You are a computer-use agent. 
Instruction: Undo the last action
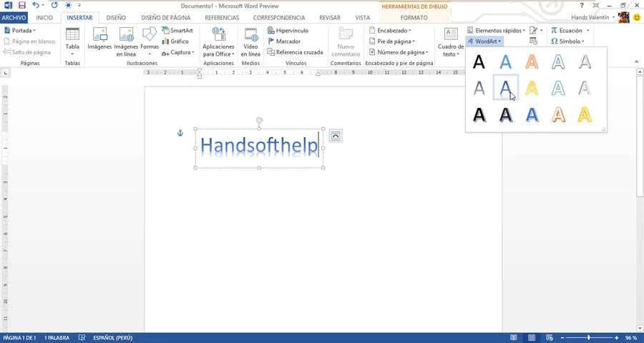(x=36, y=5)
